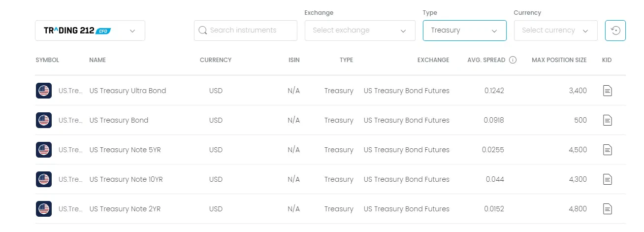
Task: Open the Trading 212 CFD account dropdown
Action: [x=90, y=31]
